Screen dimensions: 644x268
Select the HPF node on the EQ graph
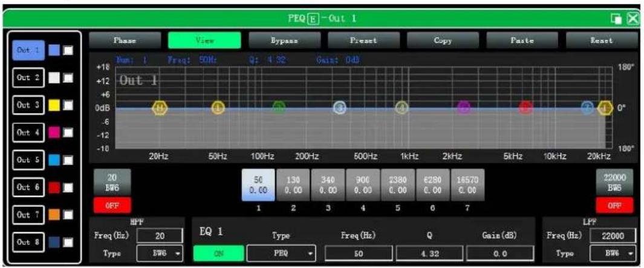pyautogui.click(x=160, y=108)
